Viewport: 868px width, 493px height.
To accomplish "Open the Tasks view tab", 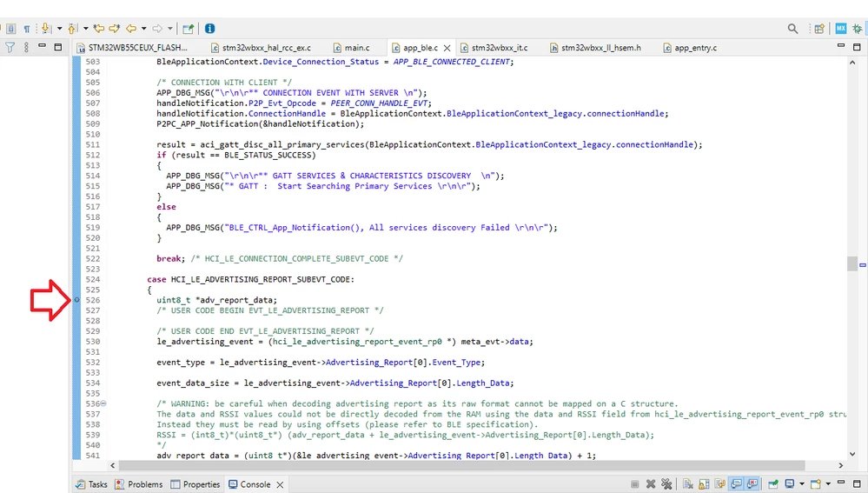I will (92, 484).
